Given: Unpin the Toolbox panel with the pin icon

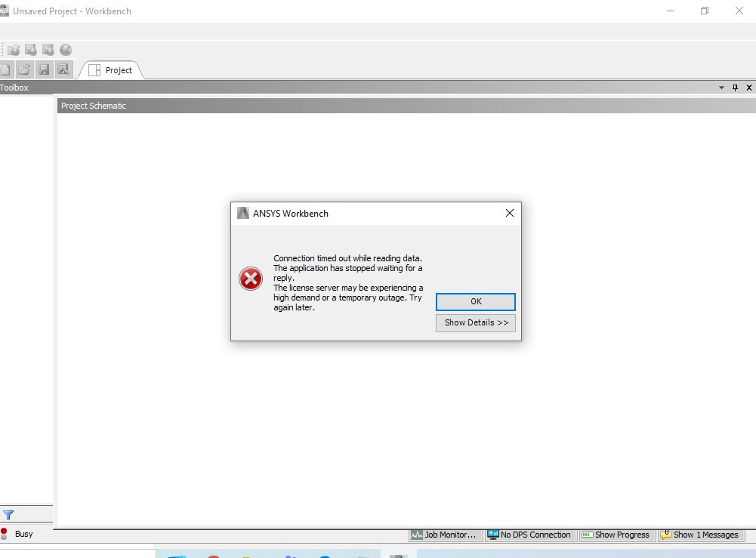Looking at the screenshot, I should [734, 88].
